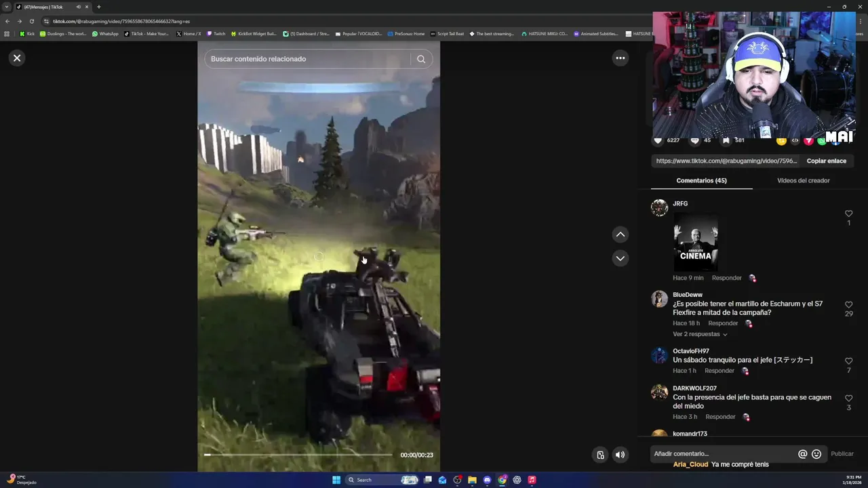Open Windows Start menu

336,480
